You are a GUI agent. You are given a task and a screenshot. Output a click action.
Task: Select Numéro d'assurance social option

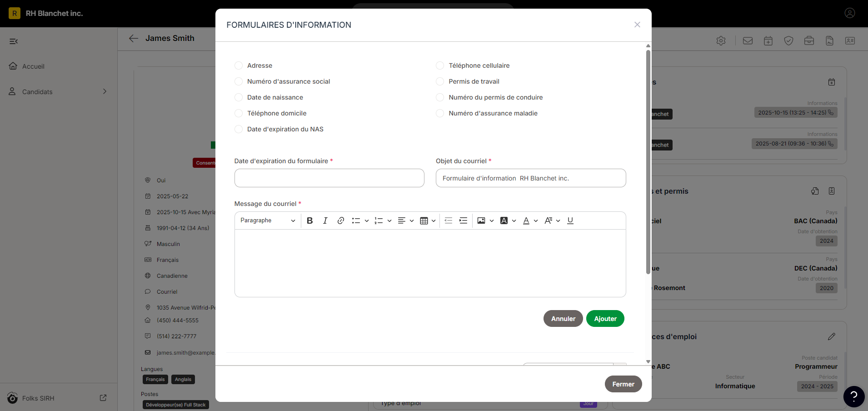pyautogui.click(x=239, y=81)
